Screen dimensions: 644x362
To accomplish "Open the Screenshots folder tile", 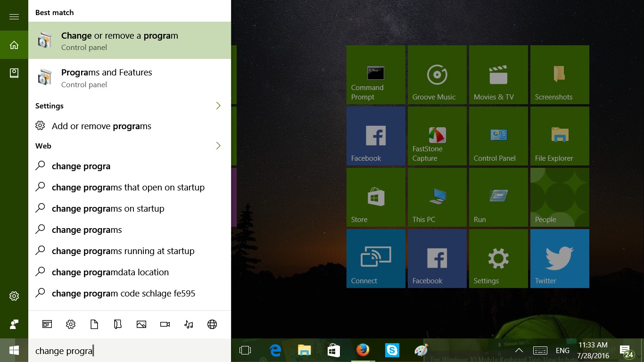I will pos(560,74).
